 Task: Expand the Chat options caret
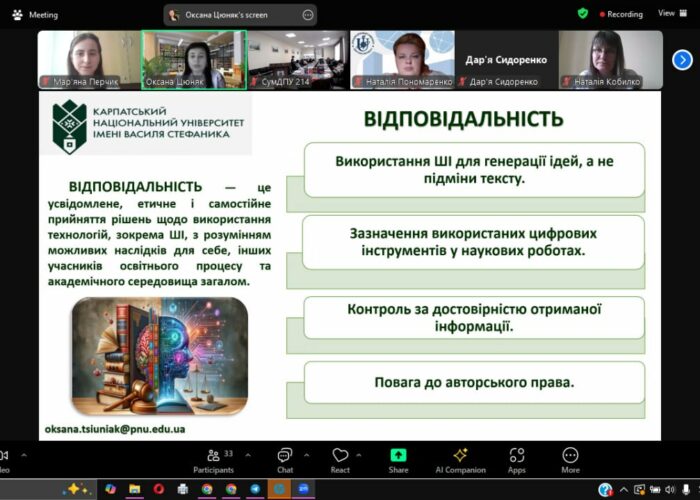pos(307,452)
